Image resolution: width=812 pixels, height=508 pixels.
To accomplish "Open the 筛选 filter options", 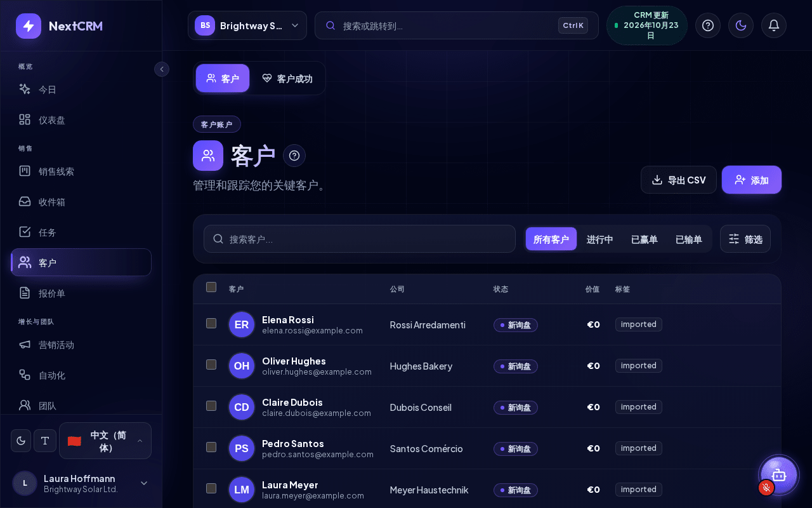I will [x=745, y=239].
